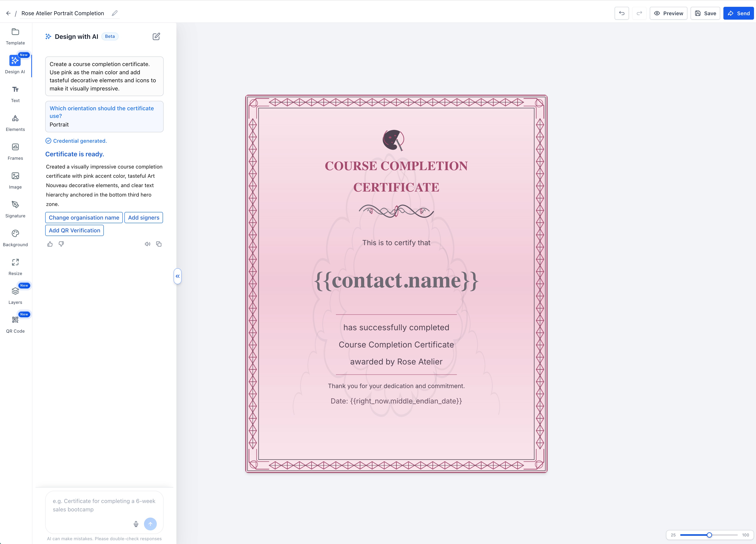Viewport: 756px width, 544px height.
Task: Click the undo arrow button
Action: click(622, 13)
